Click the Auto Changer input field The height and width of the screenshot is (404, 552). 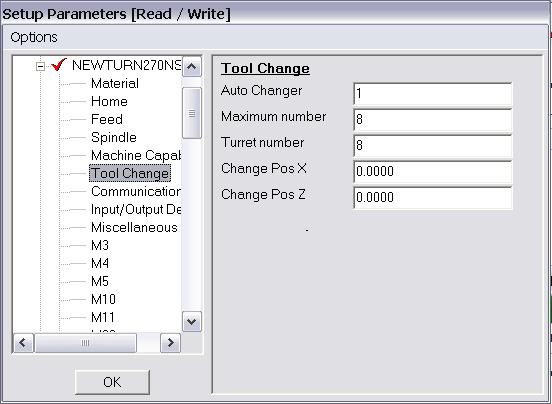coord(432,94)
